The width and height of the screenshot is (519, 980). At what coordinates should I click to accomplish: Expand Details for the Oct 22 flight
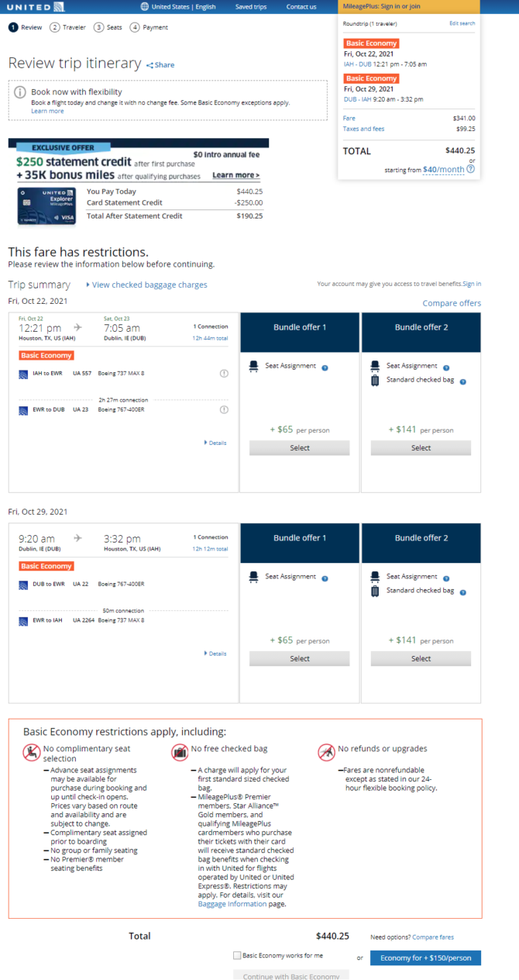(215, 443)
